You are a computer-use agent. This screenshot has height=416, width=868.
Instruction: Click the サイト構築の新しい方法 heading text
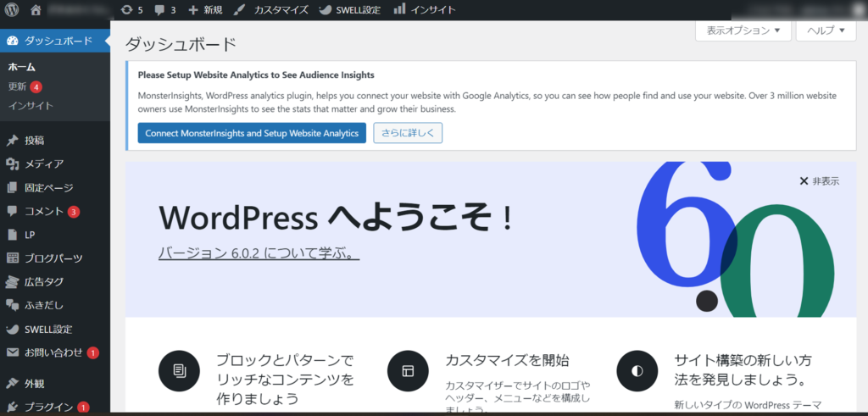pyautogui.click(x=743, y=370)
